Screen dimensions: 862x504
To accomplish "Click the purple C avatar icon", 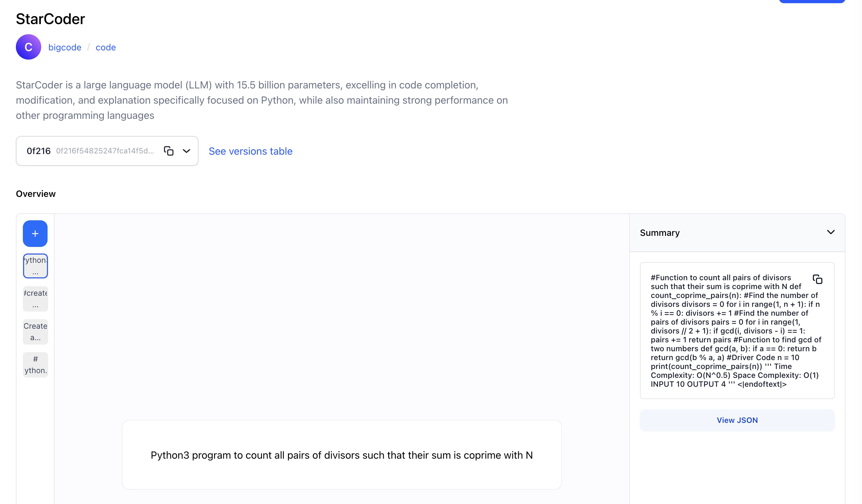I will click(29, 47).
